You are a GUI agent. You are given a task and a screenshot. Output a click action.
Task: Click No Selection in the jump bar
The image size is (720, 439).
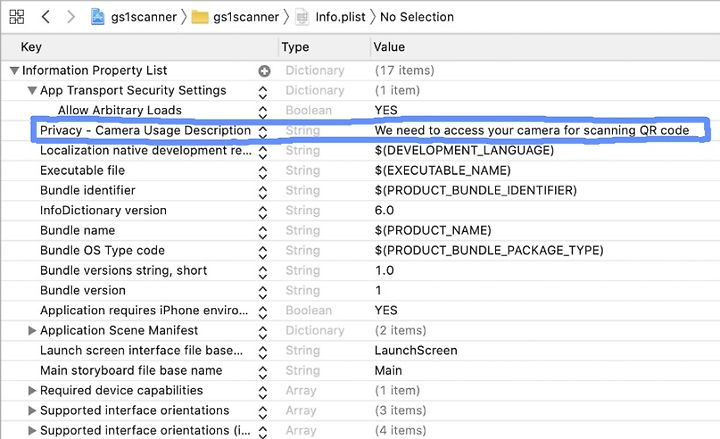pyautogui.click(x=416, y=17)
